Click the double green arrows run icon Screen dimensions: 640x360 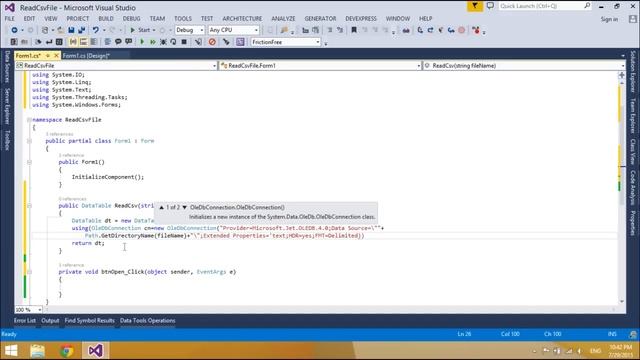point(152,42)
